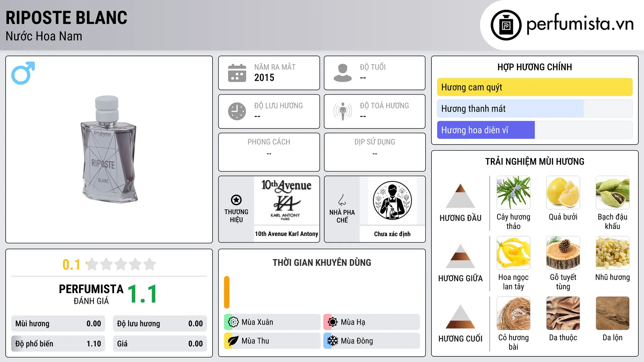Click the HƯƠNG GIỮA label

pyautogui.click(x=460, y=278)
